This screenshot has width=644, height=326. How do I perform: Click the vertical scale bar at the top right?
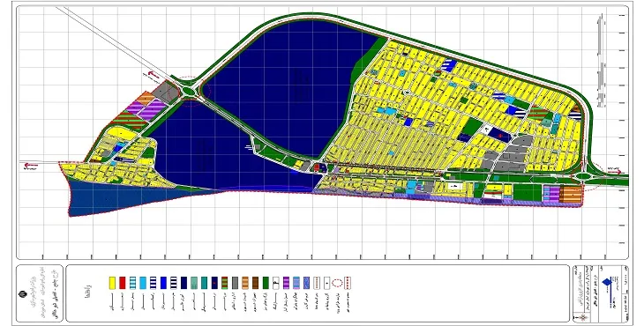(600, 62)
